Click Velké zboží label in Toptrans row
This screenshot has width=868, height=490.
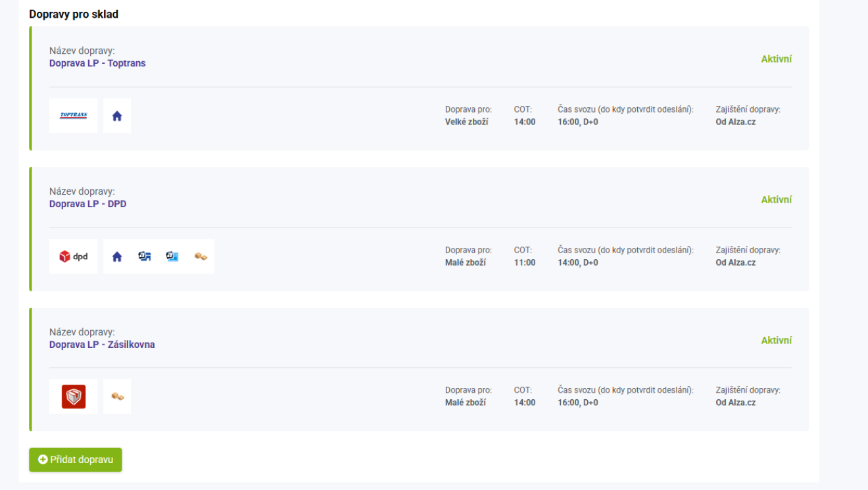tap(466, 122)
